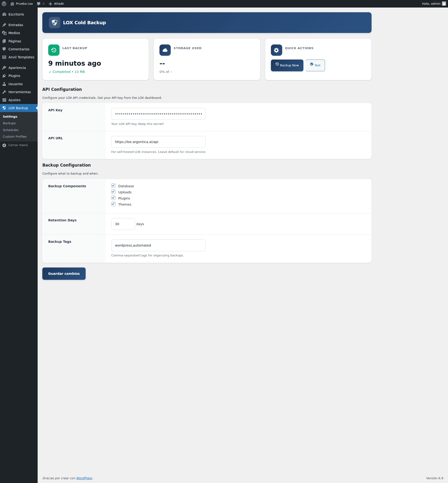Click the LOX Backup shield icon in sidebar
This screenshot has height=483, width=448.
pyautogui.click(x=4, y=108)
